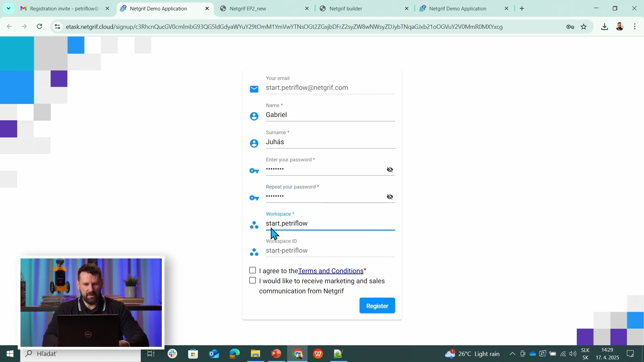Image resolution: width=644 pixels, height=362 pixels.
Task: View site information icon in address bar
Action: (58, 26)
